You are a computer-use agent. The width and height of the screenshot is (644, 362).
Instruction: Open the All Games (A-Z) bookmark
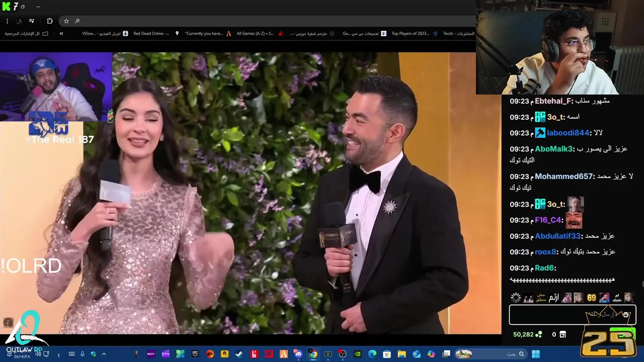pos(260,34)
